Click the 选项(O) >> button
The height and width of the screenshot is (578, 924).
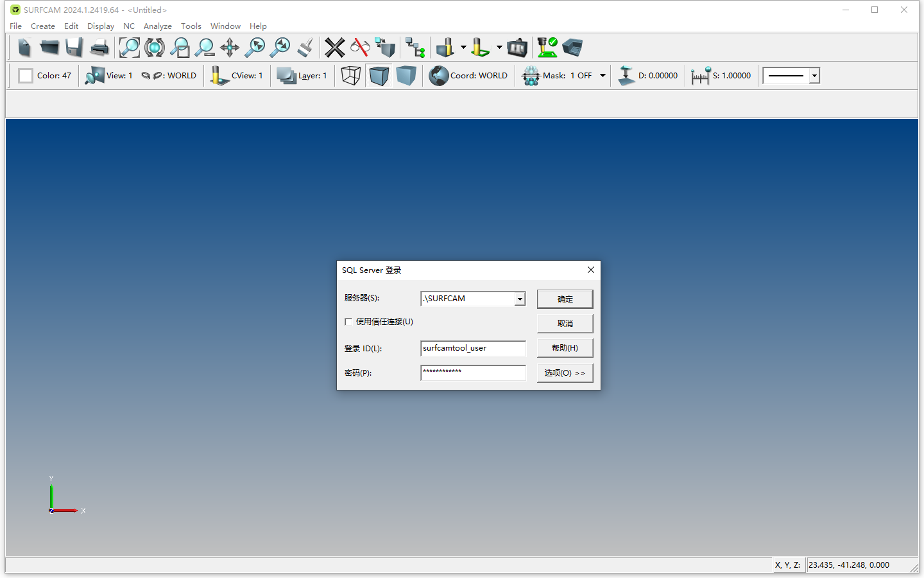(565, 373)
